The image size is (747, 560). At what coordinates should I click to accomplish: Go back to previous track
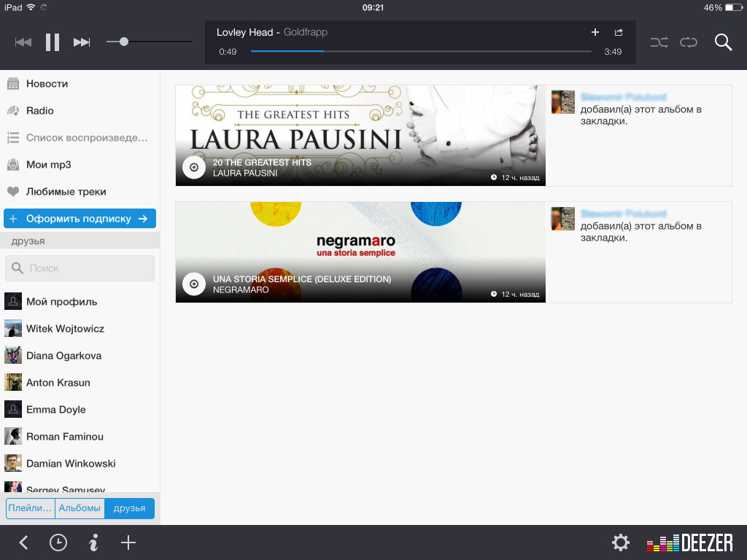[23, 42]
